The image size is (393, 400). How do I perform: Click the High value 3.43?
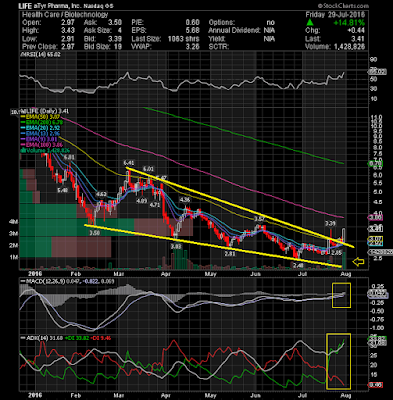click(x=68, y=30)
